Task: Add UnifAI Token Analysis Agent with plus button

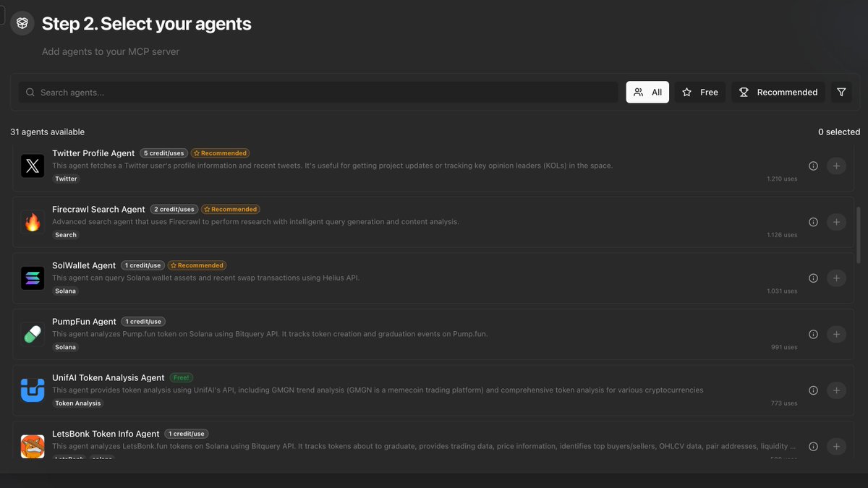Action: 836,390
